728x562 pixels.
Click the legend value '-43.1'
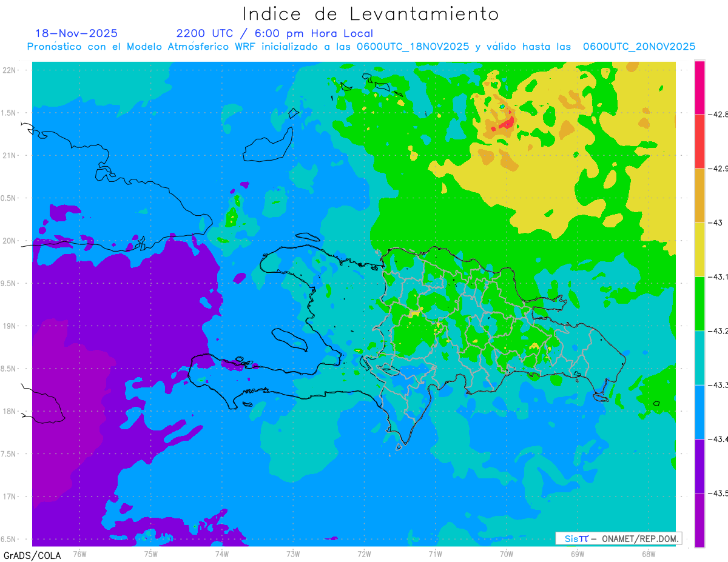pos(718,276)
